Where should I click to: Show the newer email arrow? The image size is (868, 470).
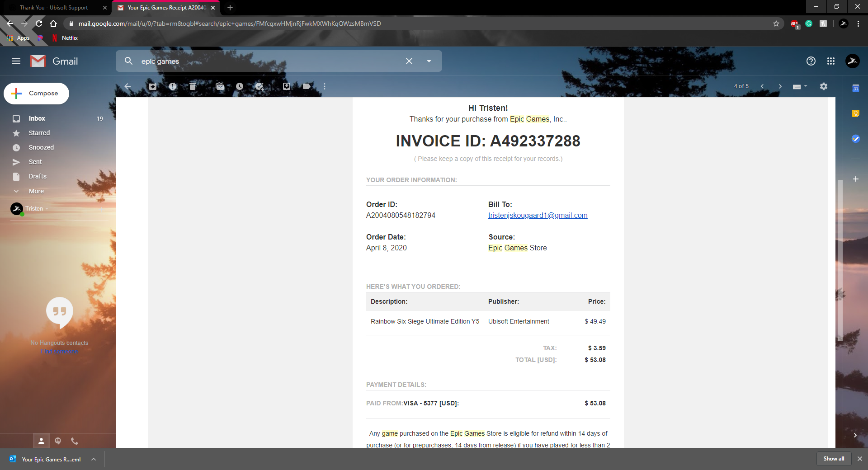point(762,86)
